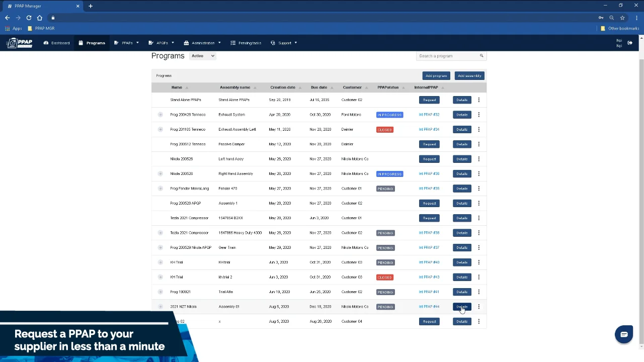
Task: Open the Chrome three-dot menu
Action: pos(636,18)
